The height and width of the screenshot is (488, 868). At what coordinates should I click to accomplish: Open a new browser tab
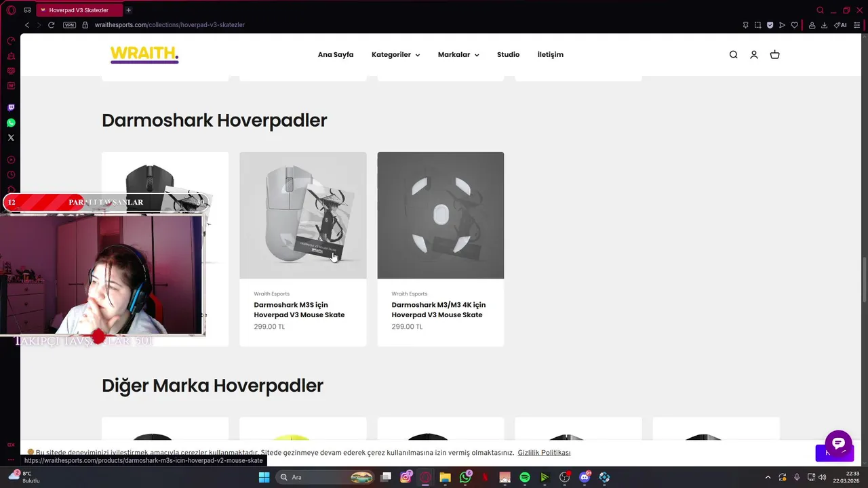128,10
